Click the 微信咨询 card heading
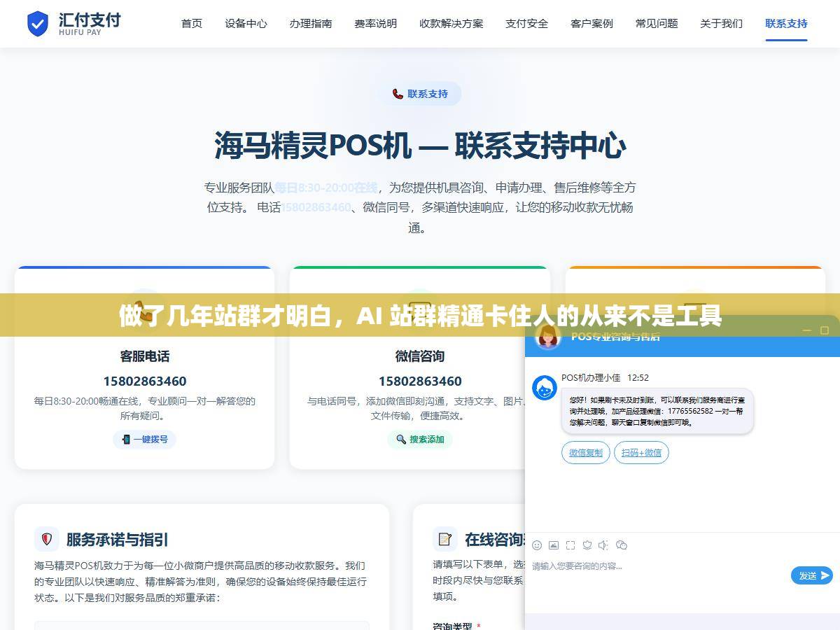This screenshot has width=840, height=630. 420,356
